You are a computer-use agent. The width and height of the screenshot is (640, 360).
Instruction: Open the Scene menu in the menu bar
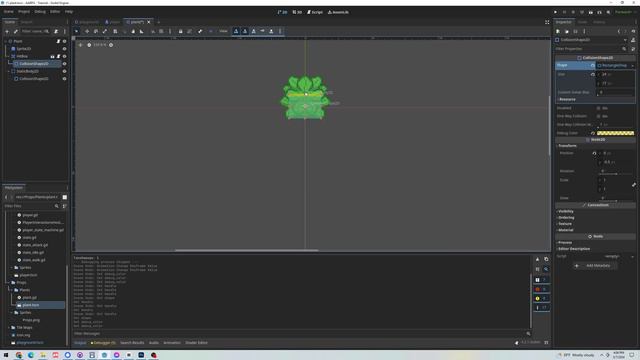(9, 12)
